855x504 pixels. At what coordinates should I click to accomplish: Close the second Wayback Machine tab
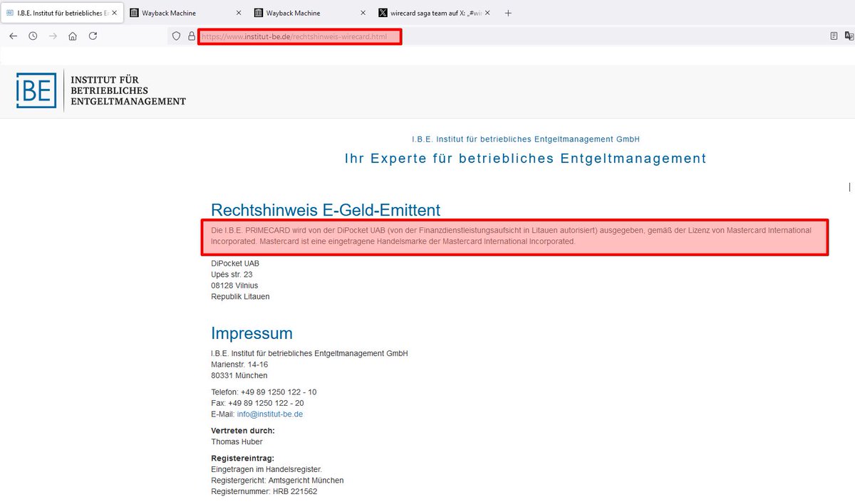click(363, 13)
